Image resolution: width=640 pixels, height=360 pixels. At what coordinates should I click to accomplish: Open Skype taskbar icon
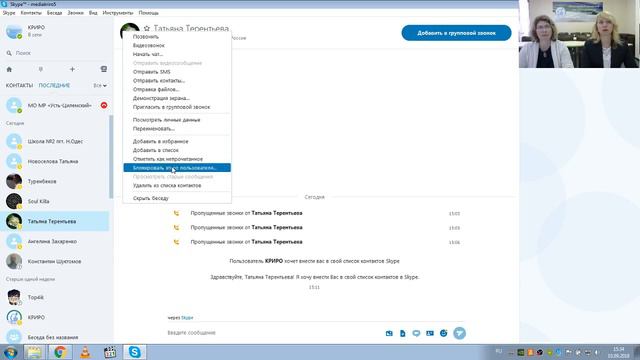[x=134, y=352]
